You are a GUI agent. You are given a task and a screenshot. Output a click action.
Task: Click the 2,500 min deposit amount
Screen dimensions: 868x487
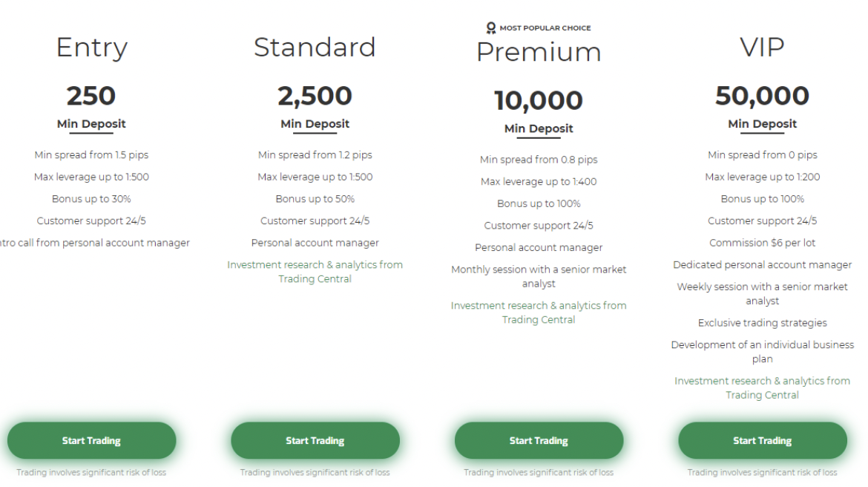coord(315,96)
